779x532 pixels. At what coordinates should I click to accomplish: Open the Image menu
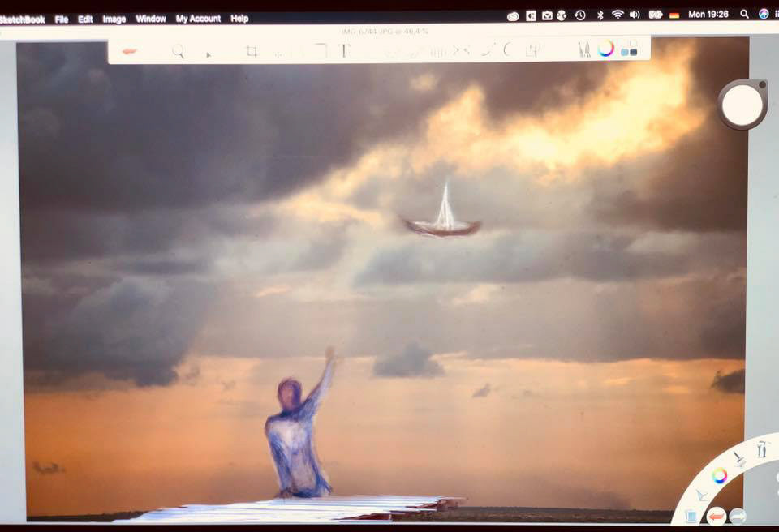[x=114, y=19]
